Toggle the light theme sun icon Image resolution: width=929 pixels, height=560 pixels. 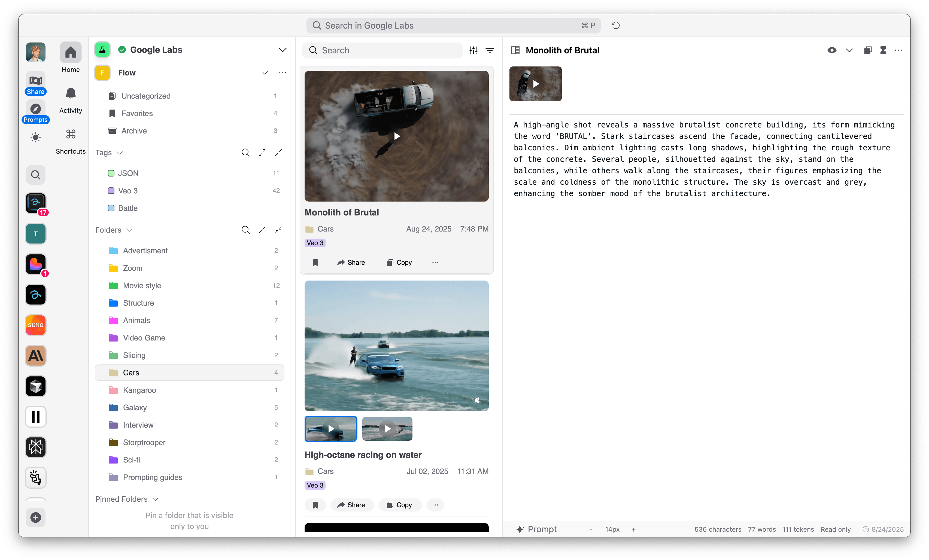[x=36, y=137]
